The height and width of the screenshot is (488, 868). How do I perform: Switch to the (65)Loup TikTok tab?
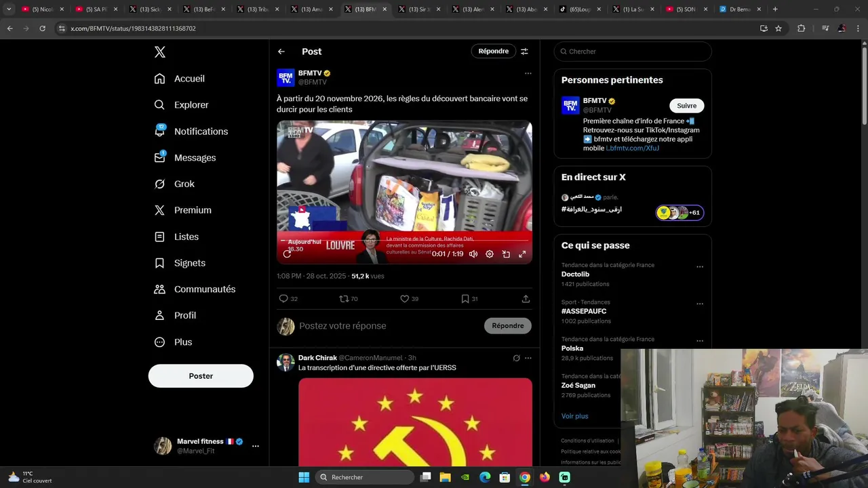tap(580, 9)
